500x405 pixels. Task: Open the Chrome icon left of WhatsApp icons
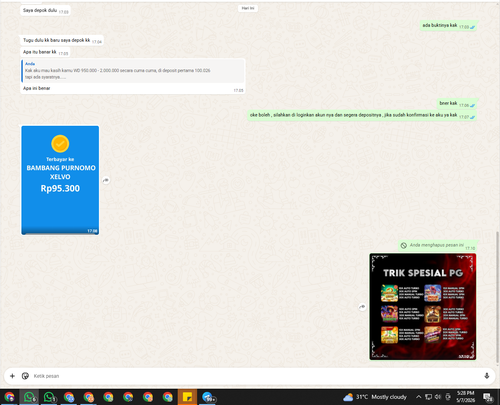[x=10, y=397]
